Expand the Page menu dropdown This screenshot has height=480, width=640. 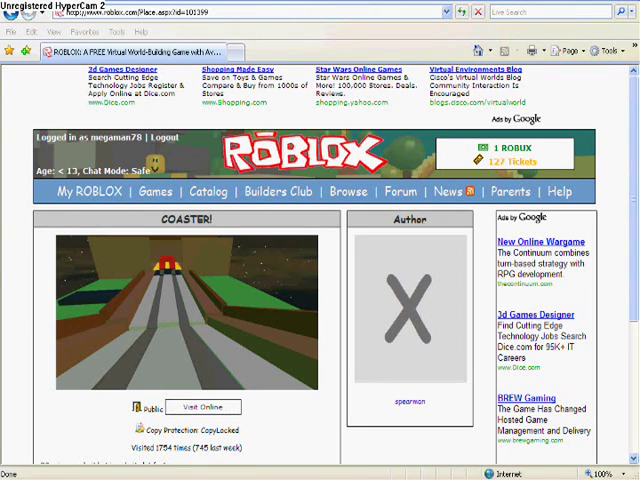pyautogui.click(x=582, y=51)
